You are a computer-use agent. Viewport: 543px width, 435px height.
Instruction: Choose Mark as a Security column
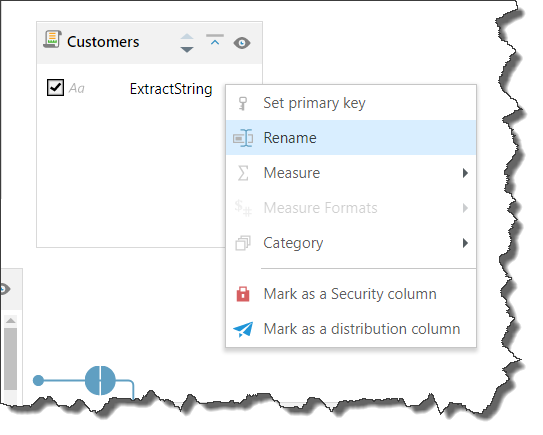point(351,294)
